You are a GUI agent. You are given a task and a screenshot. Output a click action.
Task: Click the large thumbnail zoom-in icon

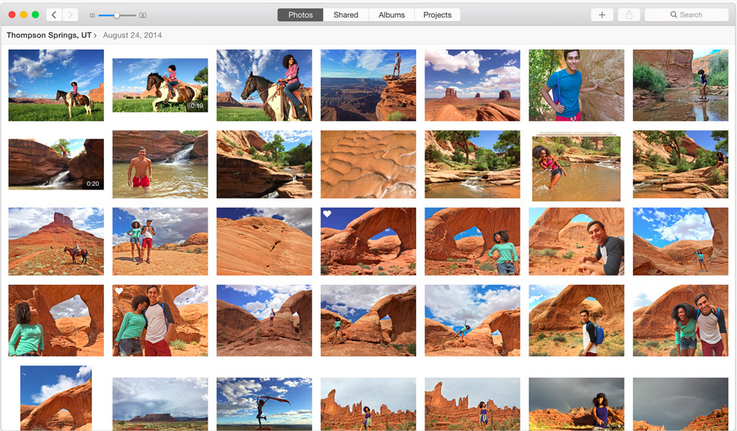tap(142, 16)
